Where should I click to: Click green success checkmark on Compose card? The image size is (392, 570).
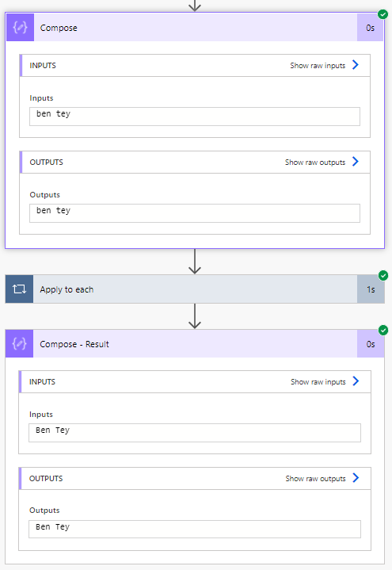tap(383, 14)
